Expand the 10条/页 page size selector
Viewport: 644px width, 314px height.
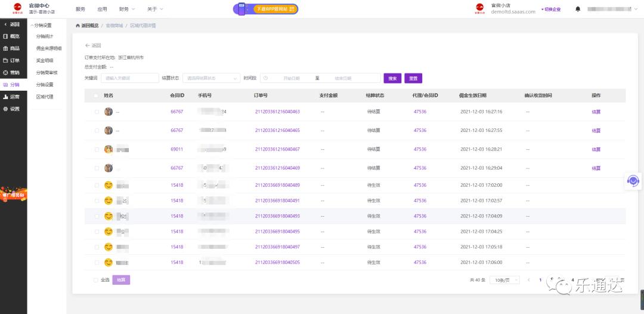click(x=504, y=279)
